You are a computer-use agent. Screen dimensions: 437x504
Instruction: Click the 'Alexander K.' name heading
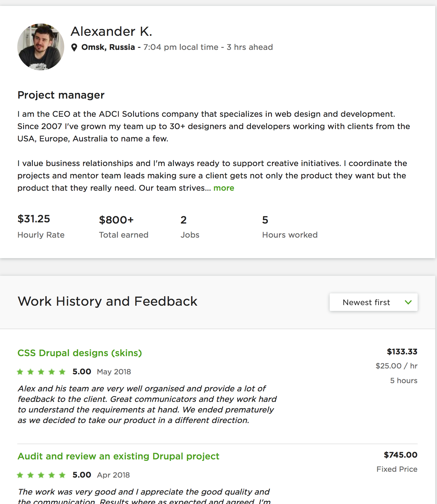[111, 31]
